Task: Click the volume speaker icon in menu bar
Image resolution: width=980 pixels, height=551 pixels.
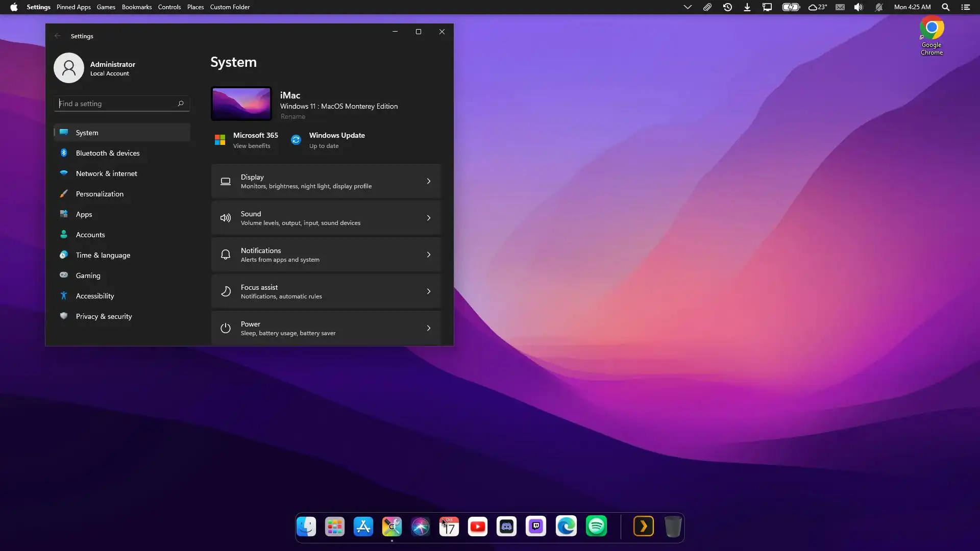Action: [x=859, y=7]
